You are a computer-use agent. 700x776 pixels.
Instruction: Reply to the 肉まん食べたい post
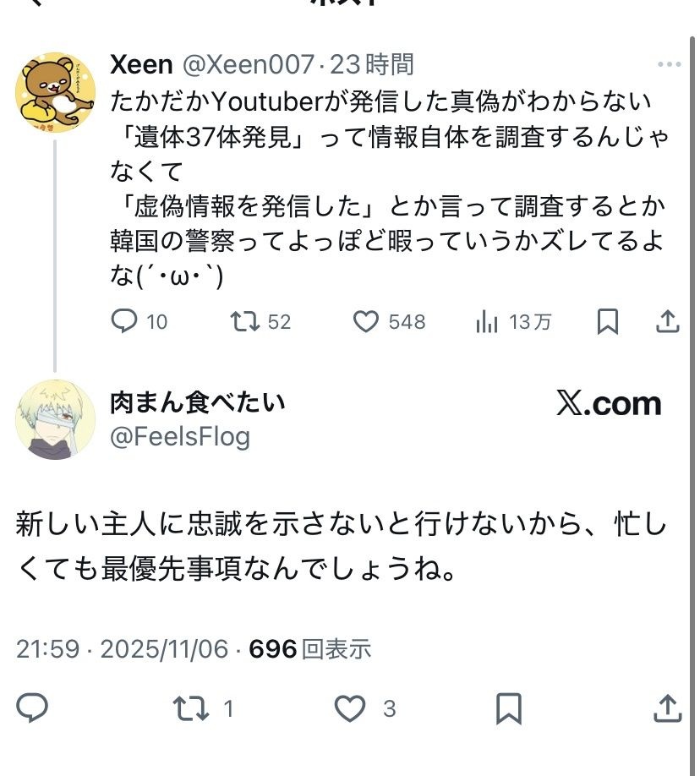32,708
